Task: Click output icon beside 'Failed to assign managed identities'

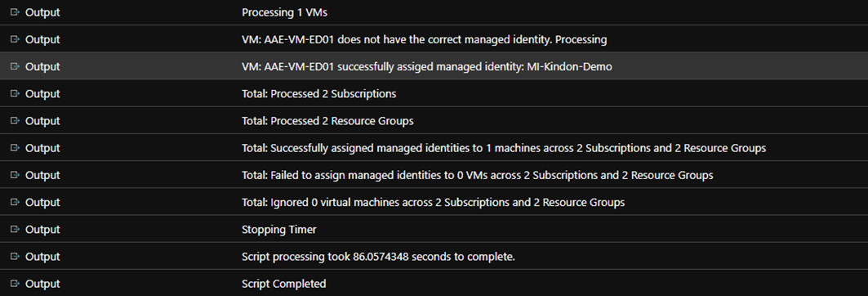Action: coord(15,175)
